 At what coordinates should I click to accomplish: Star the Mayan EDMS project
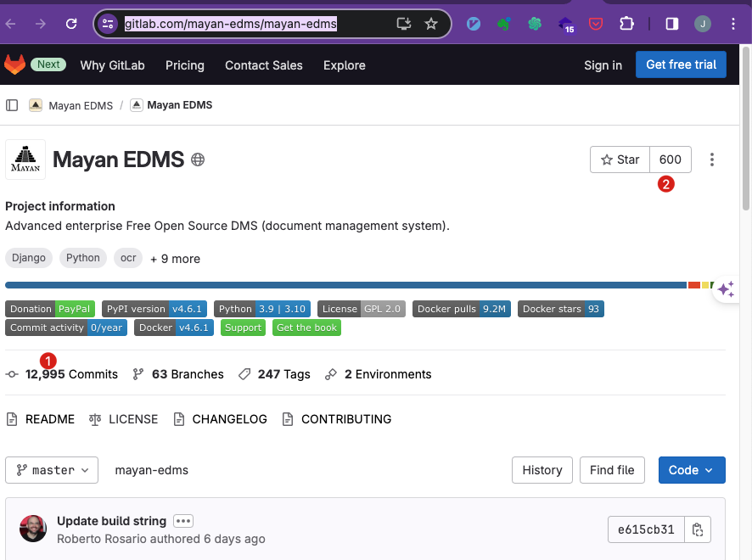pyautogui.click(x=620, y=160)
